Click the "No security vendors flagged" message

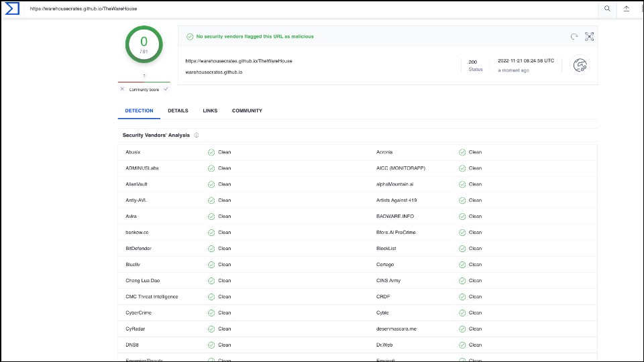click(x=255, y=36)
